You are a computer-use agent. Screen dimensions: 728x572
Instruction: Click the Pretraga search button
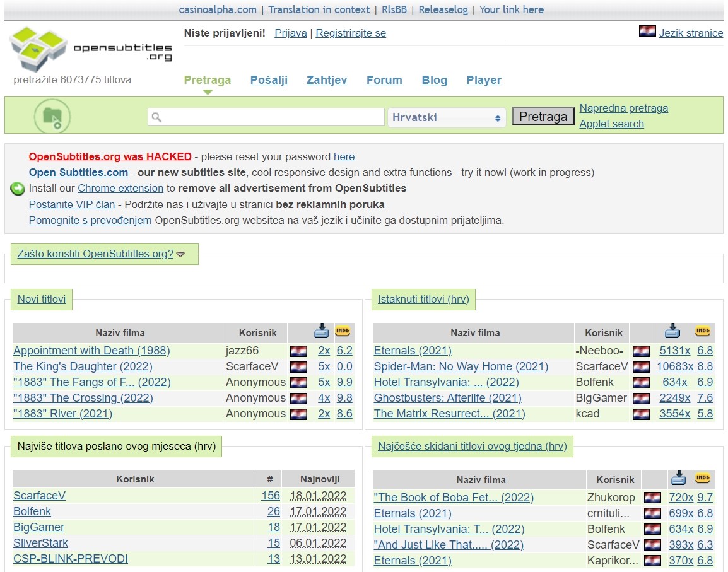pos(543,117)
